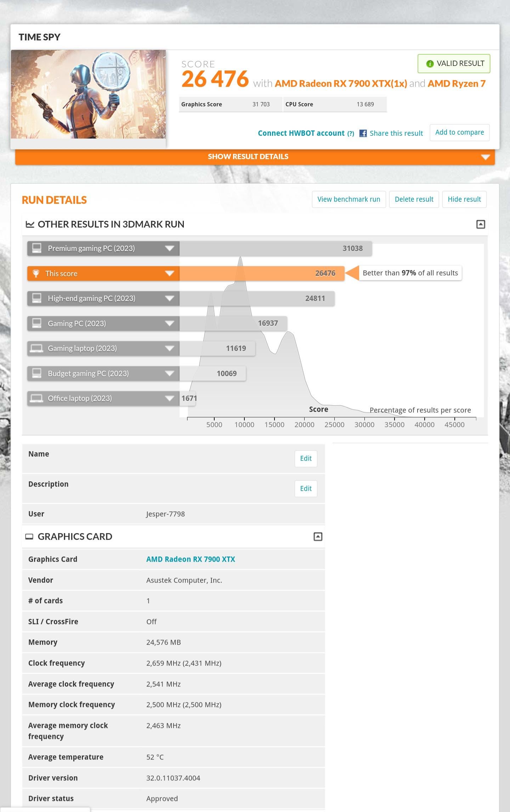
Task: Click the 11619 Gaming laptop score bar
Action: pyautogui.click(x=217, y=348)
